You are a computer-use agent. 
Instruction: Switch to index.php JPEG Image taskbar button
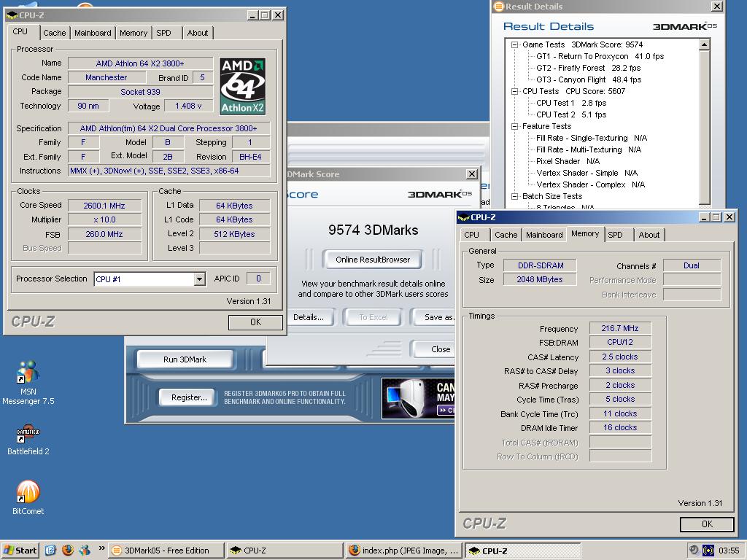(x=404, y=551)
